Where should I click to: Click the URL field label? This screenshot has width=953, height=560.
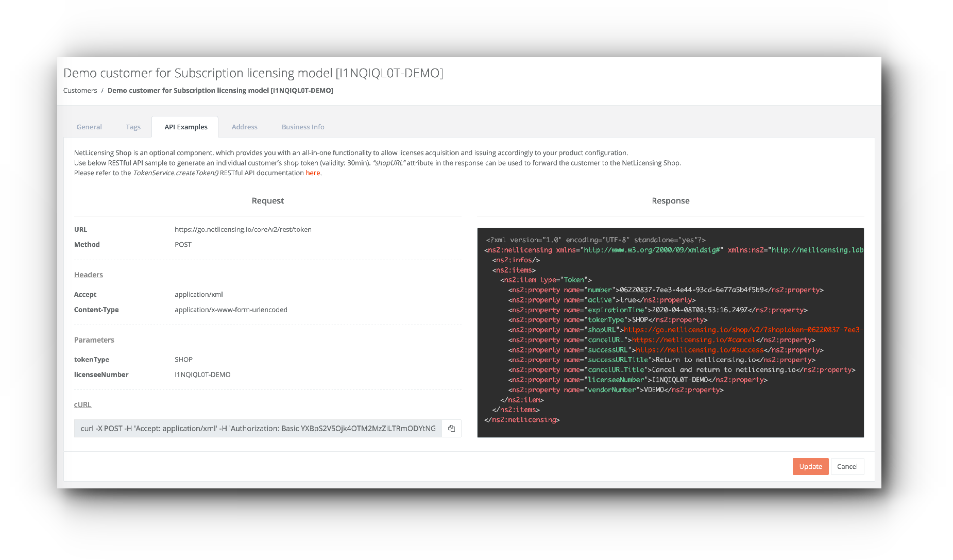pos(80,229)
